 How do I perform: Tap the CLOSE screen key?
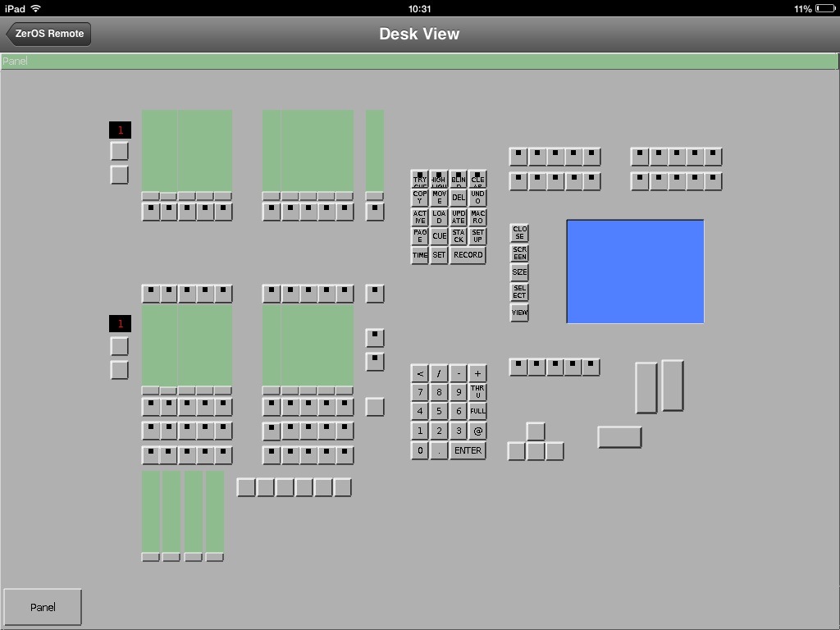point(519,232)
